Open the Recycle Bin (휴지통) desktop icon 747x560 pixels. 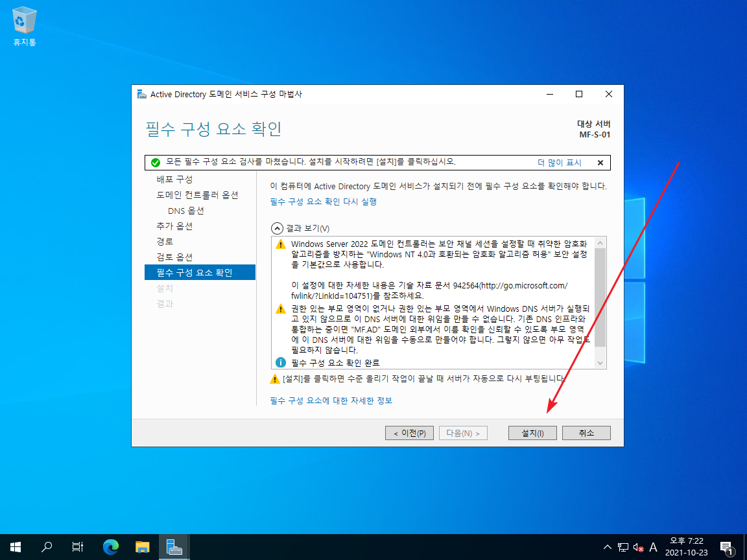coord(24,27)
